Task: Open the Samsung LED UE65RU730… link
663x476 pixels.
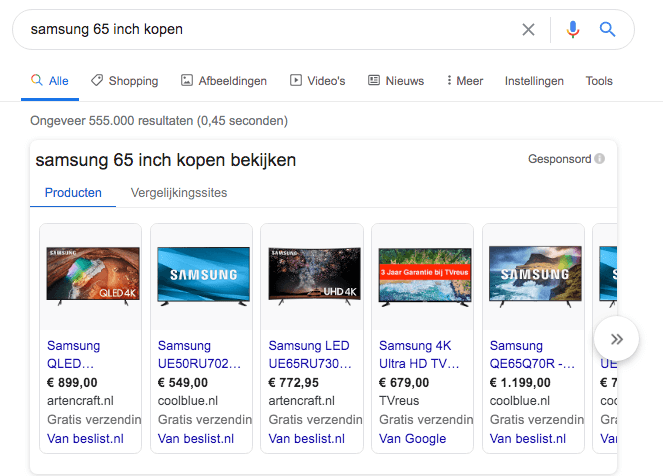Action: (310, 354)
